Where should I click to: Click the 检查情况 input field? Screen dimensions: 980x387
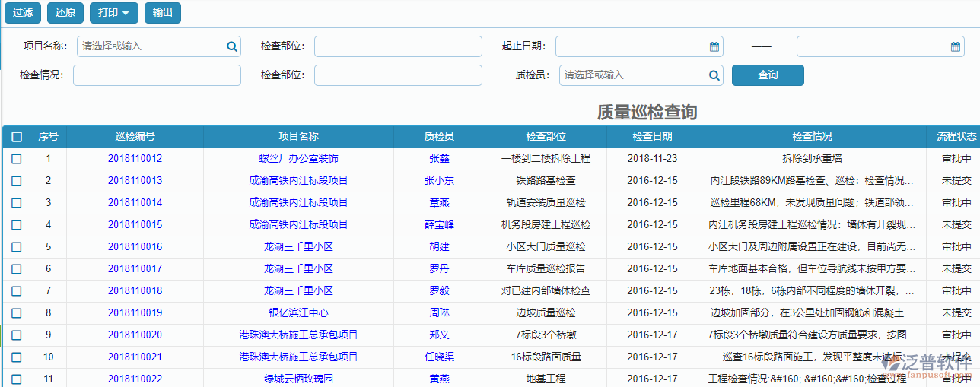pos(157,75)
